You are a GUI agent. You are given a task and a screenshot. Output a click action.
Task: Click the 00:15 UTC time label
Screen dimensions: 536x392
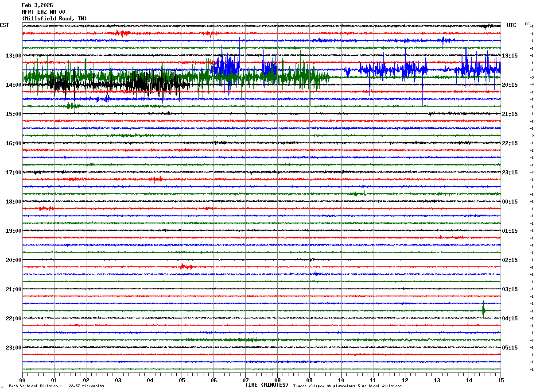(510, 202)
